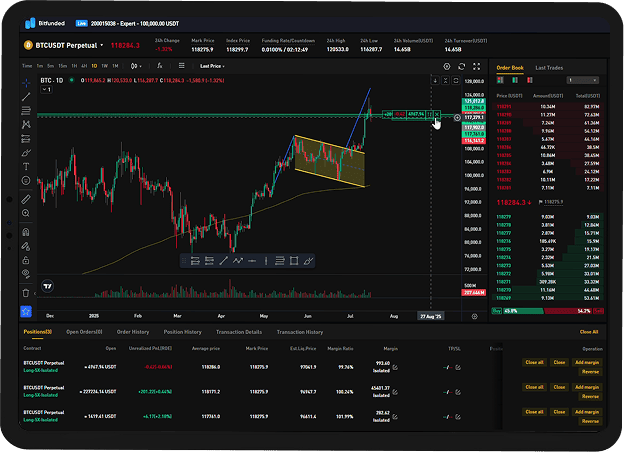Click the trash icon to remove drawings
This screenshot has width=624, height=452.
pos(27,292)
